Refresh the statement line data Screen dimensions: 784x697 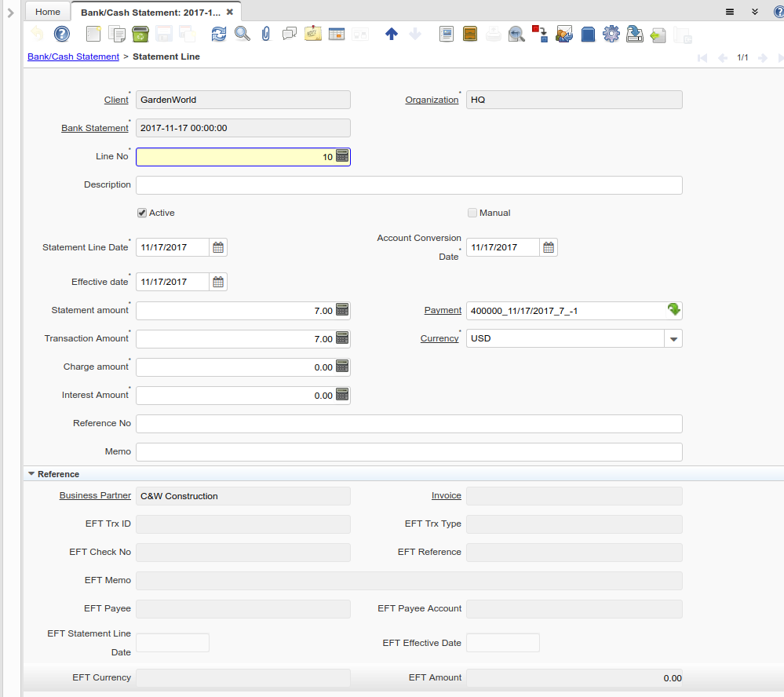(219, 34)
